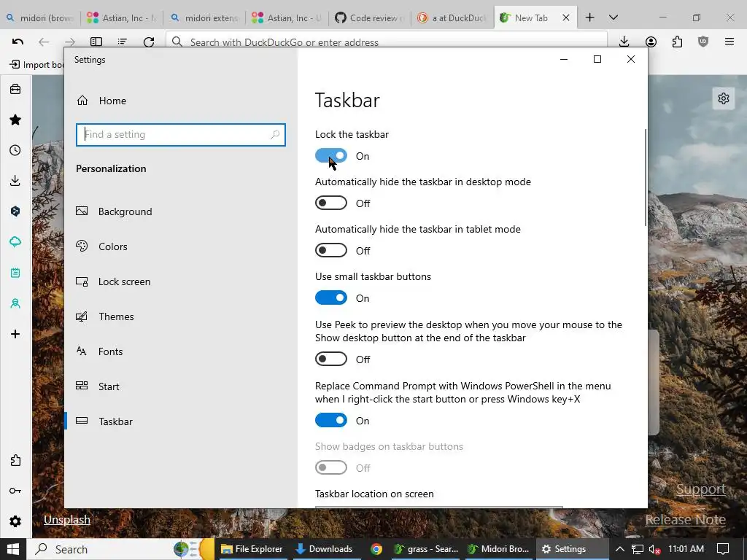Open the downloads icon in browser sidebar

15,181
